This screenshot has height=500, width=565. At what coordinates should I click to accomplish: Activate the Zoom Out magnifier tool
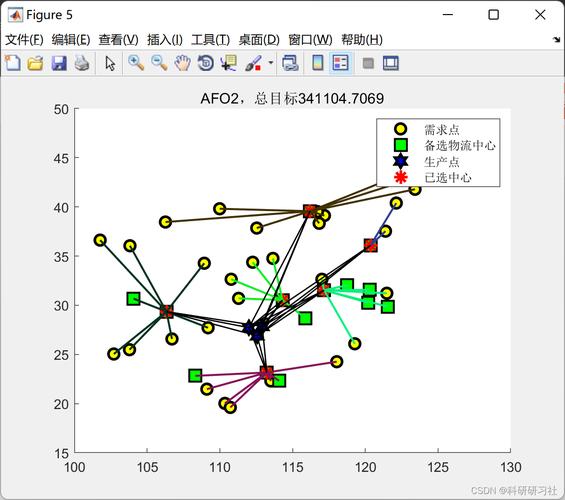coord(159,63)
